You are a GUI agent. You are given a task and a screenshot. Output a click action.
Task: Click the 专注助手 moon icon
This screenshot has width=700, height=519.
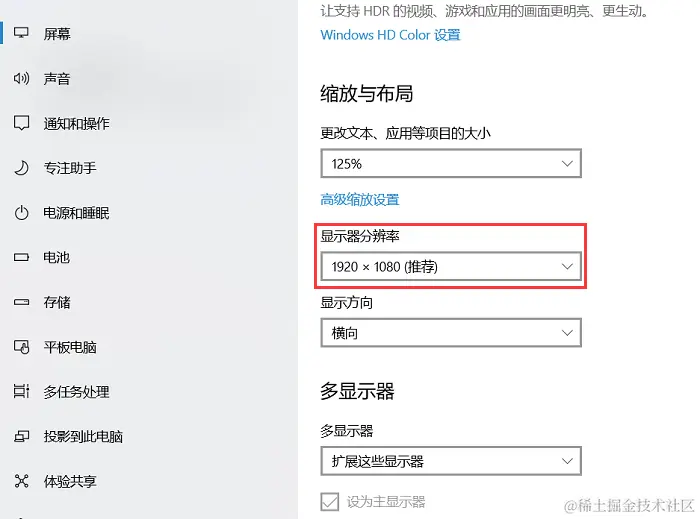(x=21, y=168)
